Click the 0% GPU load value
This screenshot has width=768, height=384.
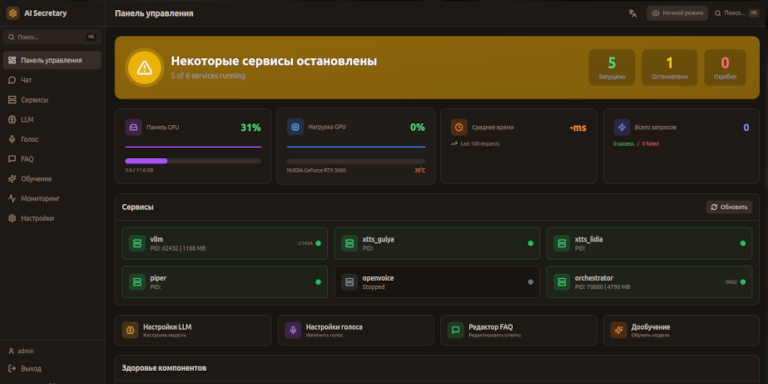[417, 127]
